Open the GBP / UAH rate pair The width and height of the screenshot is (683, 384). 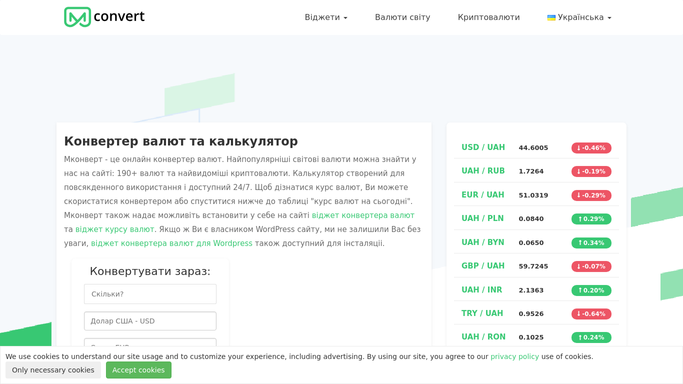pyautogui.click(x=483, y=266)
